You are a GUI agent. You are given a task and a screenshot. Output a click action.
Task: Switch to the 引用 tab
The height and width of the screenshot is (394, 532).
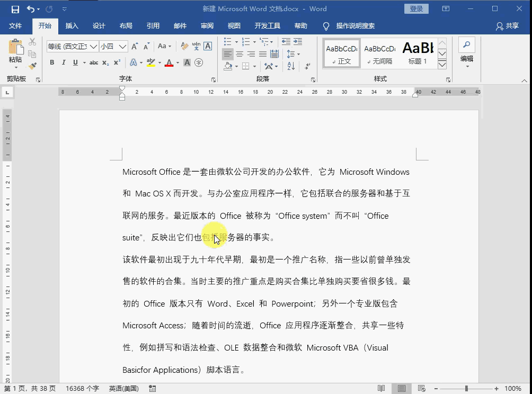click(x=153, y=26)
